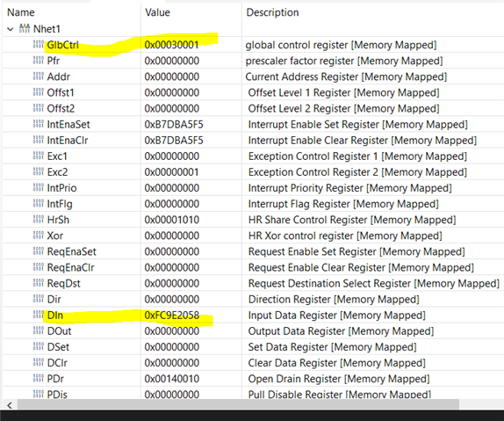
Task: Click the DIn value 0xFC9E2058
Action: point(172,316)
